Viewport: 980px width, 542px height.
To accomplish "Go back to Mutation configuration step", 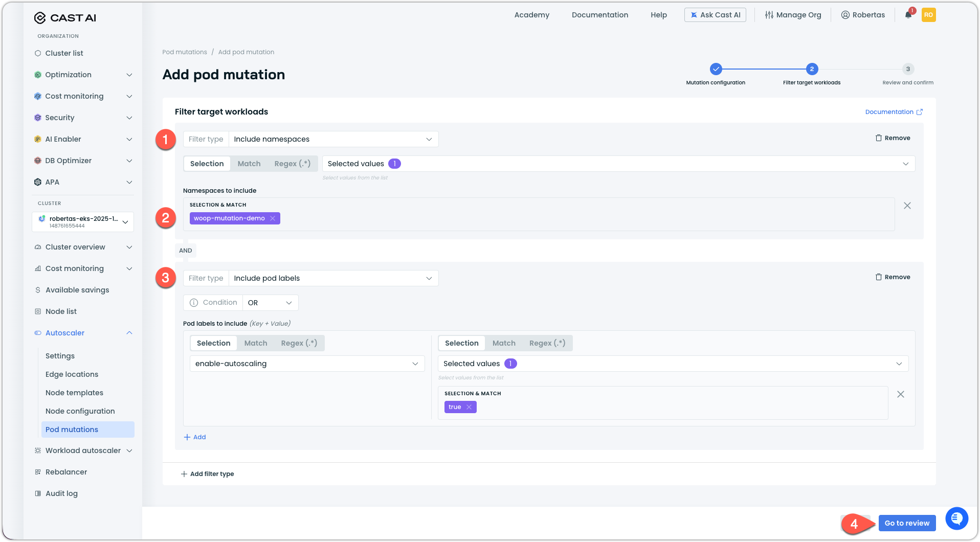I will pos(716,69).
